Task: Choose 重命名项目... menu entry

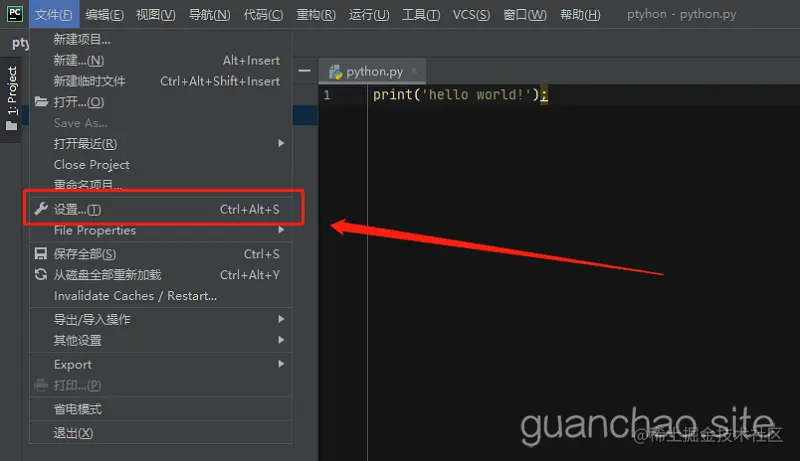Action: tap(161, 184)
